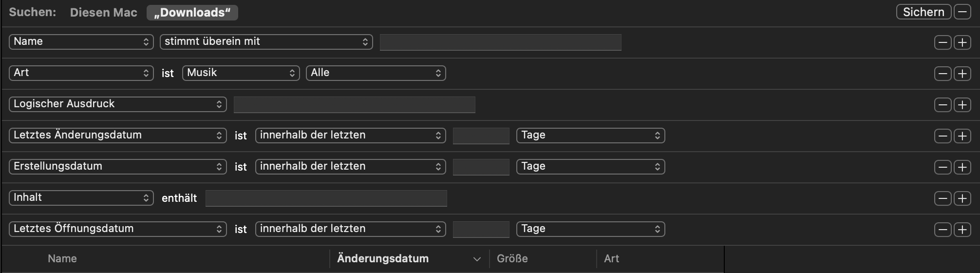Click the Sichern button

(923, 12)
